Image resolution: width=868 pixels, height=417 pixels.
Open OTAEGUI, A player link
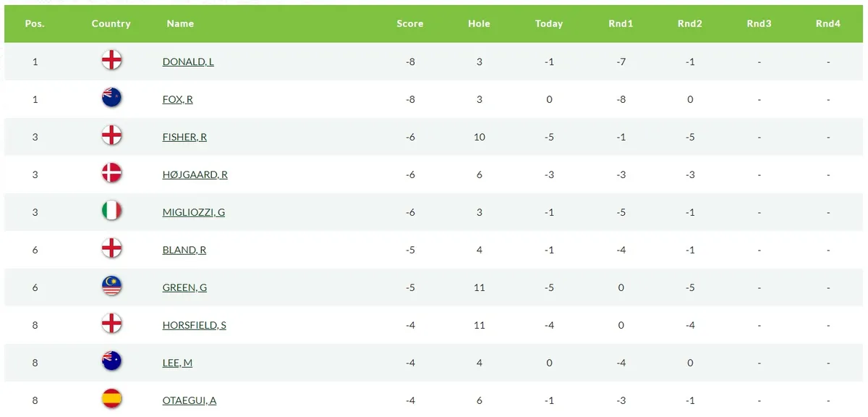click(190, 401)
